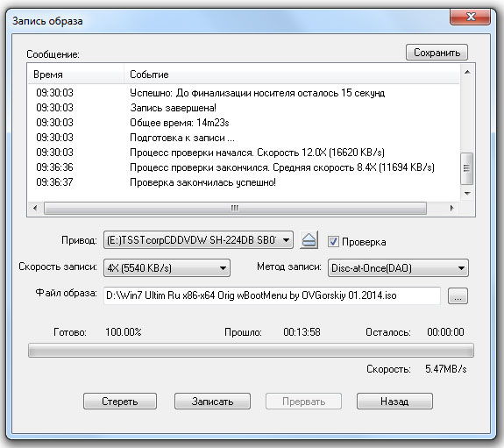Click the horizontal scrollbar left arrow

pos(35,208)
